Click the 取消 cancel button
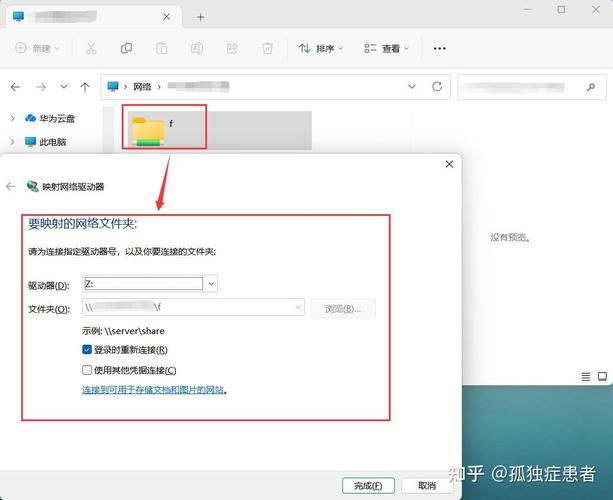Screen dimensions: 613x500 click(x=427, y=486)
